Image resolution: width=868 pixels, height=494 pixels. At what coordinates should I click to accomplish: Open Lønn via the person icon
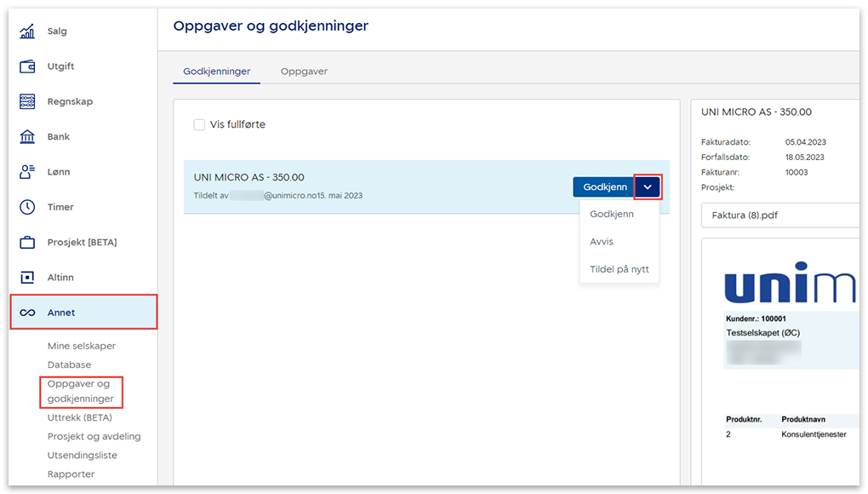pos(27,172)
